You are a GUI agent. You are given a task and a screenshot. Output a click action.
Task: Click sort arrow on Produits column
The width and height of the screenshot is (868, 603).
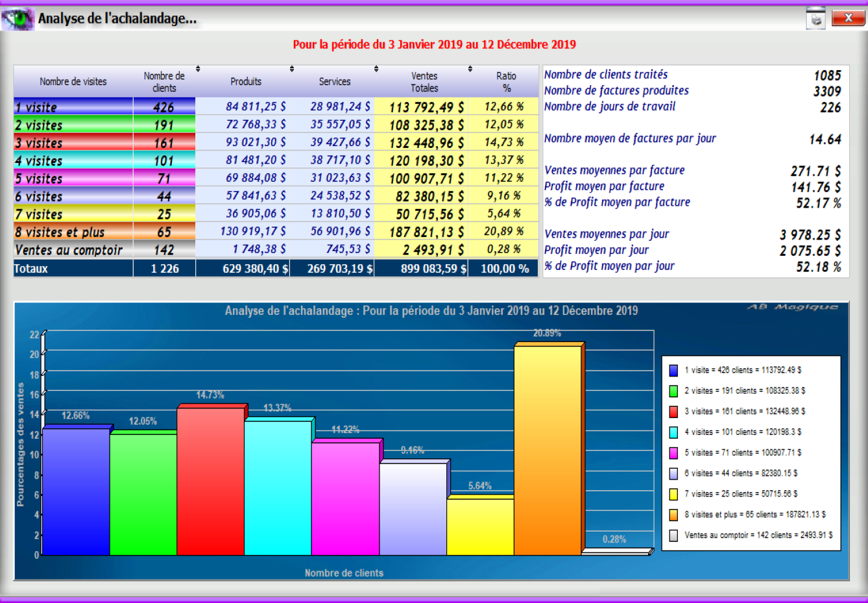click(x=292, y=69)
